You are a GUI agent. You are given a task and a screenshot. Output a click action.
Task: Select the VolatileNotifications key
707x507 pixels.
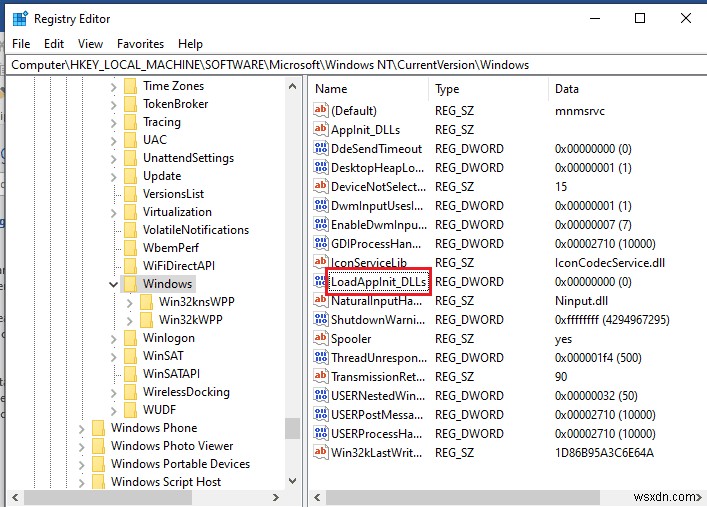[196, 230]
